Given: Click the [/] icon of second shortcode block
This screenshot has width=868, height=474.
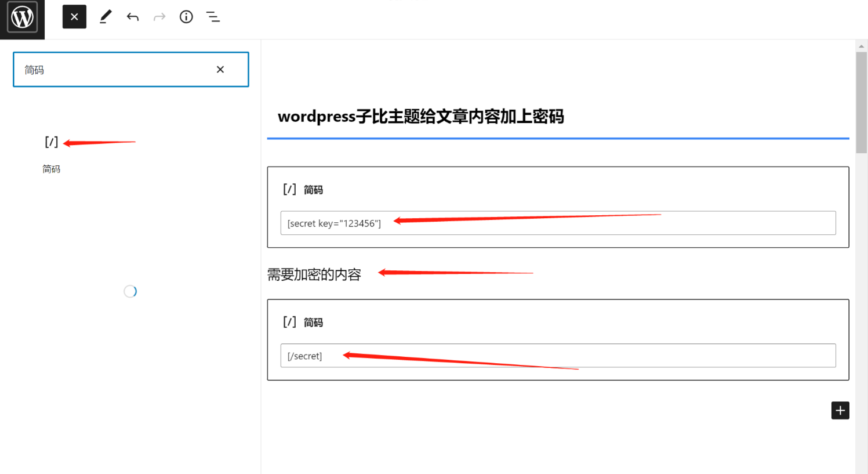Looking at the screenshot, I should [x=289, y=322].
